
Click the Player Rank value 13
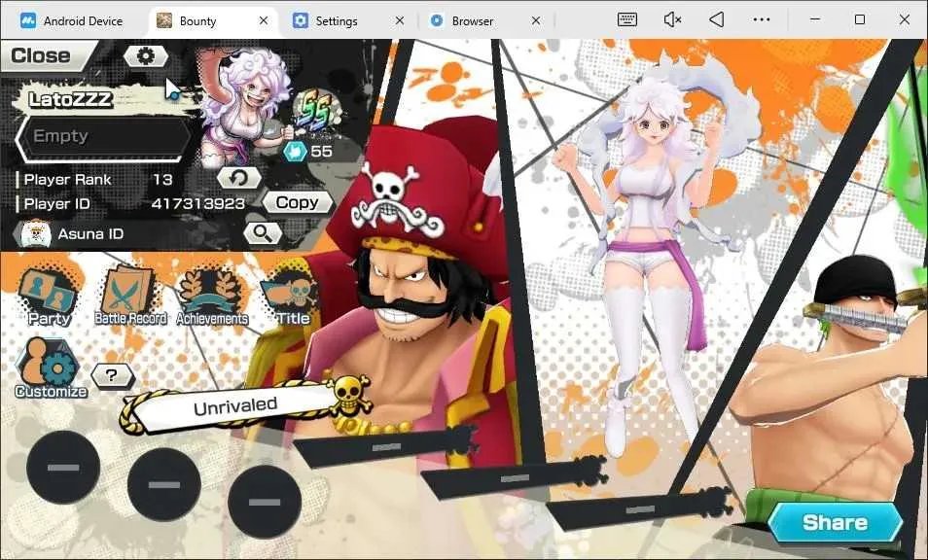162,179
